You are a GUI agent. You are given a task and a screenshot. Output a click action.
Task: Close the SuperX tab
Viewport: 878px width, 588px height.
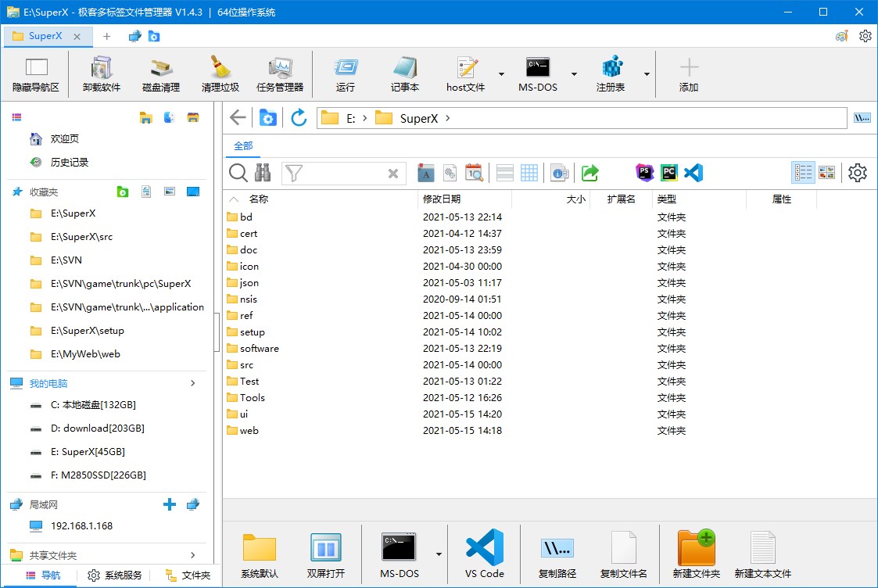click(x=77, y=37)
